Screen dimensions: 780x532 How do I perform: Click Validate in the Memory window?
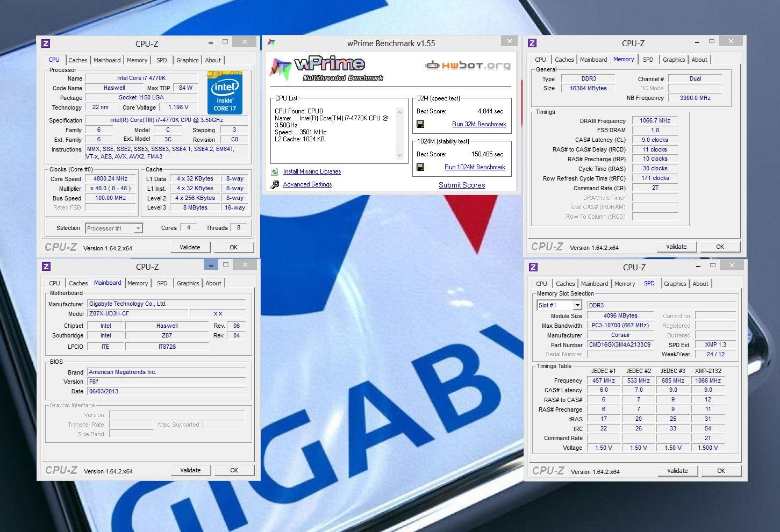(676, 247)
